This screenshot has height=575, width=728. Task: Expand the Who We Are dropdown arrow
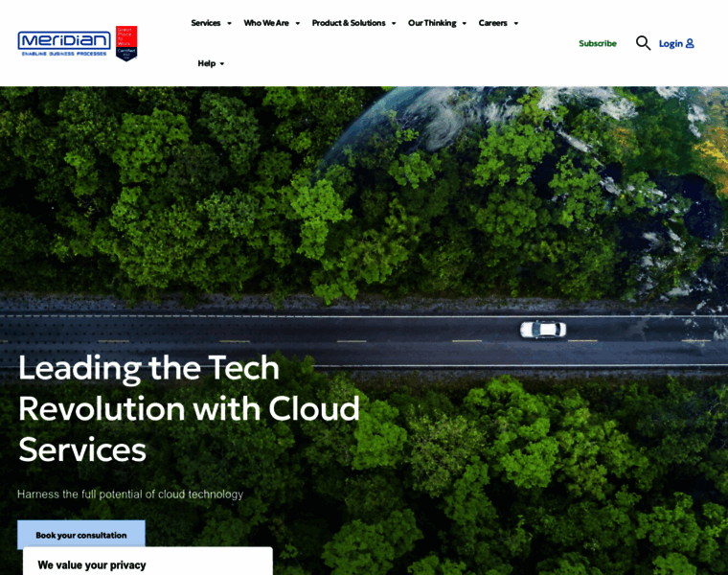(298, 23)
